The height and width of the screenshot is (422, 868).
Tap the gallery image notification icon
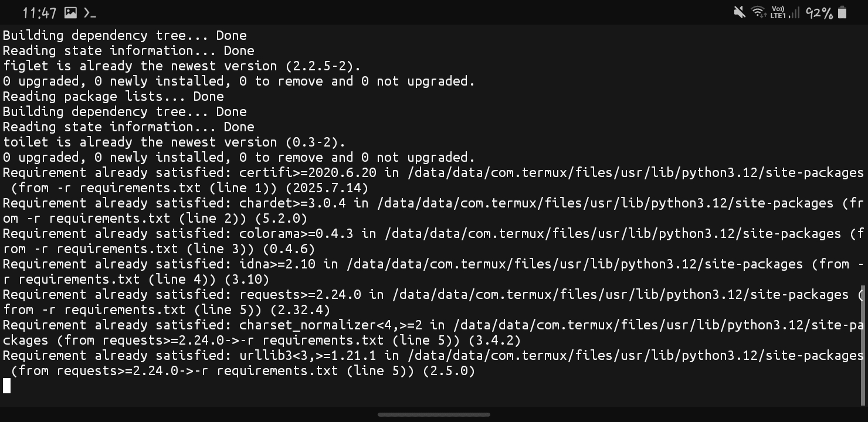[70, 12]
